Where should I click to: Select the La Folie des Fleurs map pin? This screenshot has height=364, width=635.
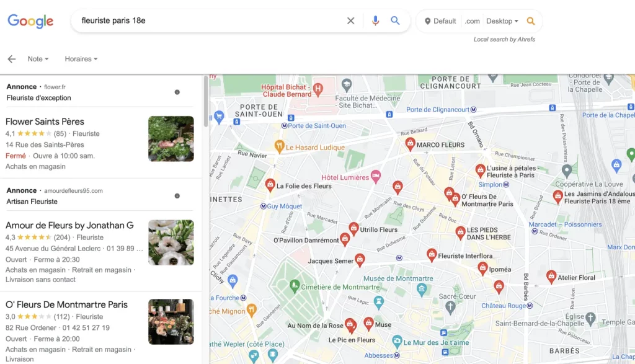pos(270,185)
